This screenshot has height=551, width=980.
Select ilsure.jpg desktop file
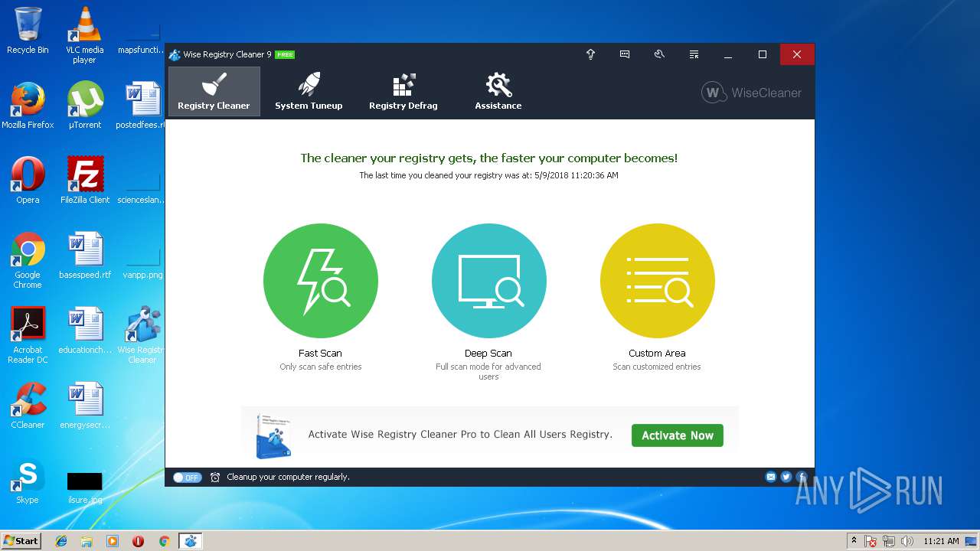(85, 488)
